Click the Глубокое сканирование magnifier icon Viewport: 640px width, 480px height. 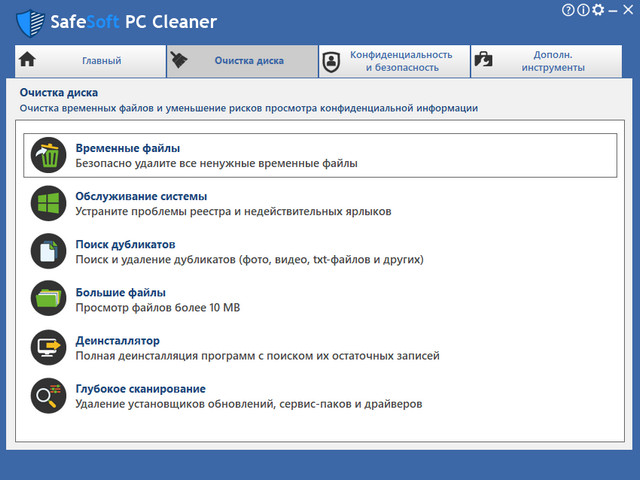[47, 395]
